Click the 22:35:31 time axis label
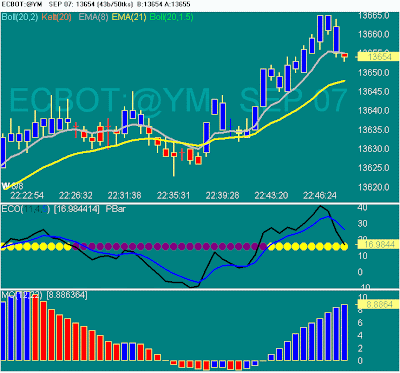Viewport: 400px width, 373px height. 174,195
